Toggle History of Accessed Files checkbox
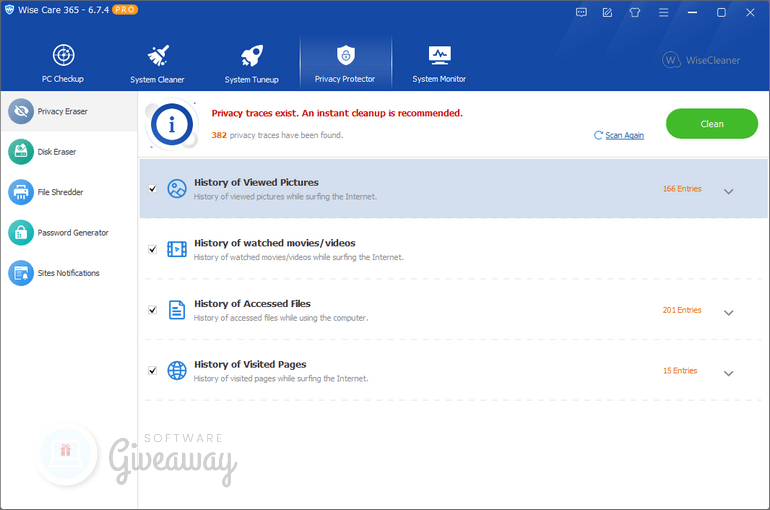770x510 pixels. pos(152,310)
